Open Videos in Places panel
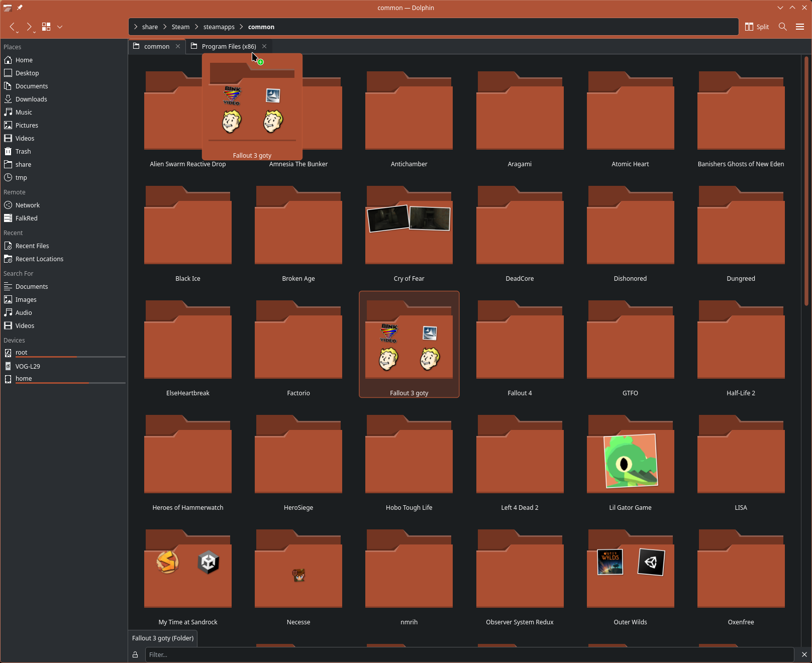This screenshot has width=812, height=663. point(64,138)
